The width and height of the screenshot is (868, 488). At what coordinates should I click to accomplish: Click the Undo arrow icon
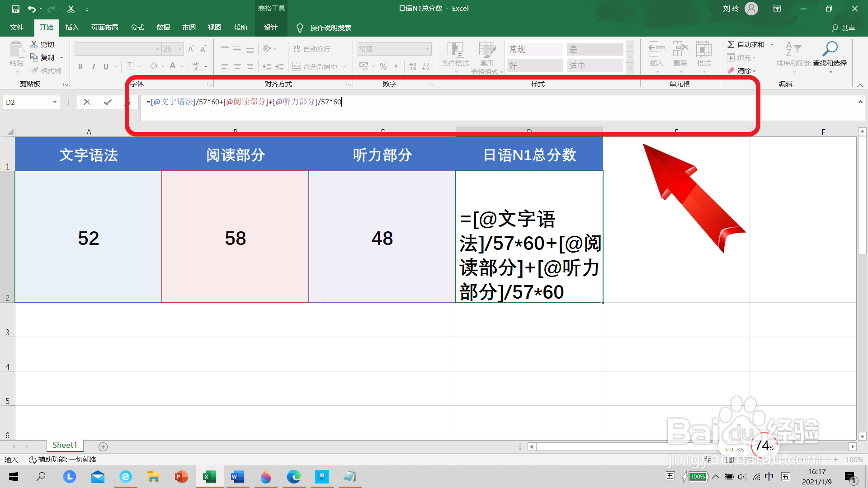tap(31, 9)
